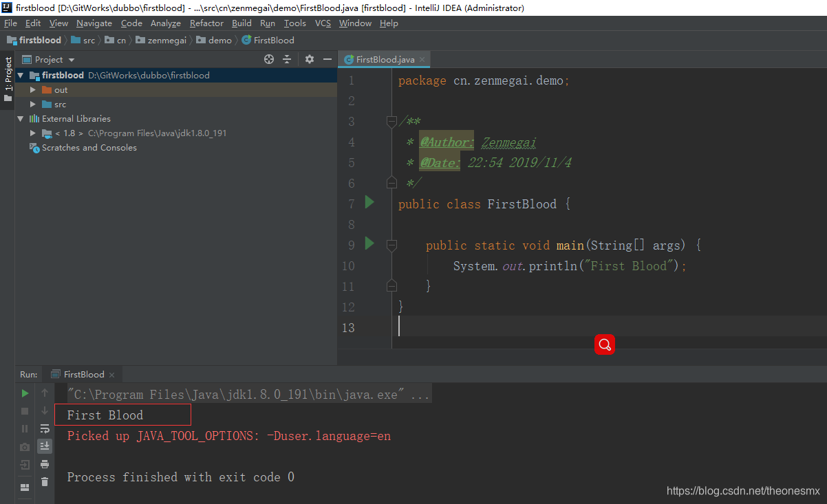Click run gutter icon beside main method
Viewport: 827px width, 504px height.
(369, 243)
